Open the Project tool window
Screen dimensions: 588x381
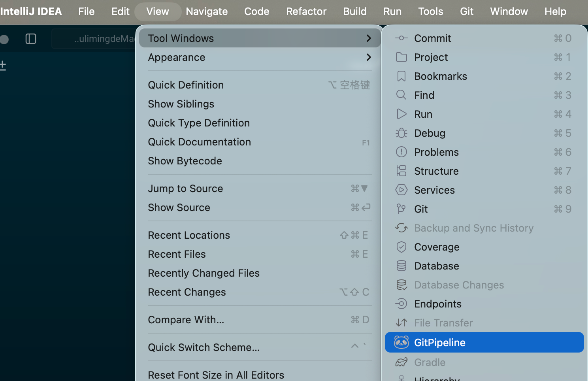point(431,57)
